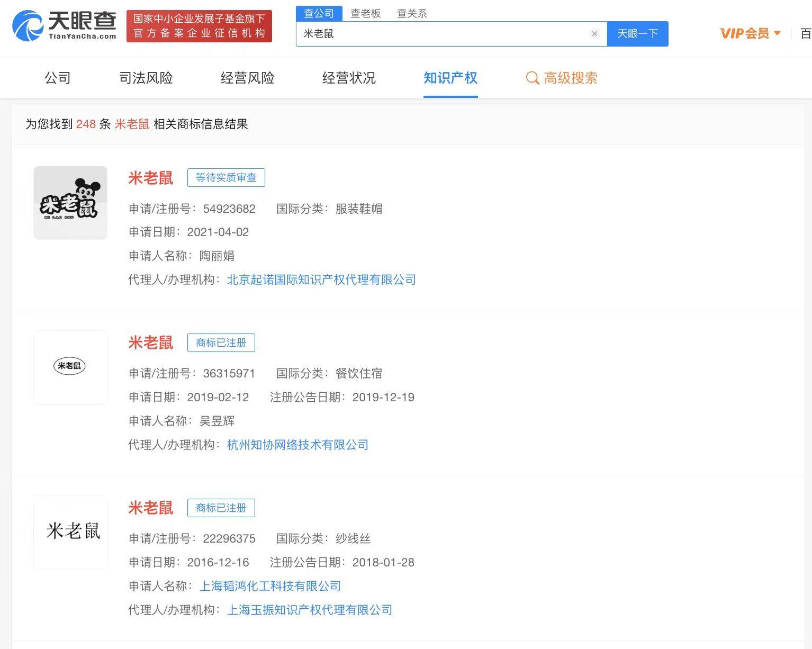This screenshot has width=812, height=649.
Task: Select the 查公司 search tab
Action: tap(319, 13)
